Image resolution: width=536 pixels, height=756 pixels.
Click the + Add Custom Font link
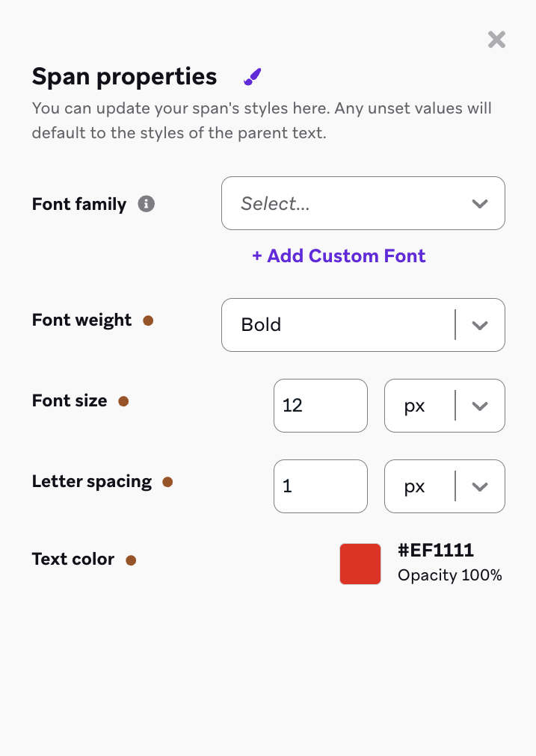tap(339, 256)
